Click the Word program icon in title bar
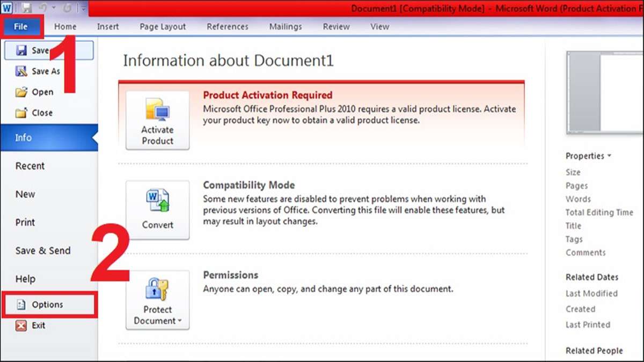 pos(7,8)
